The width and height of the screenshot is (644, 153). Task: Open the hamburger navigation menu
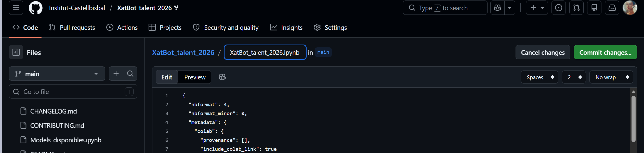(x=16, y=8)
